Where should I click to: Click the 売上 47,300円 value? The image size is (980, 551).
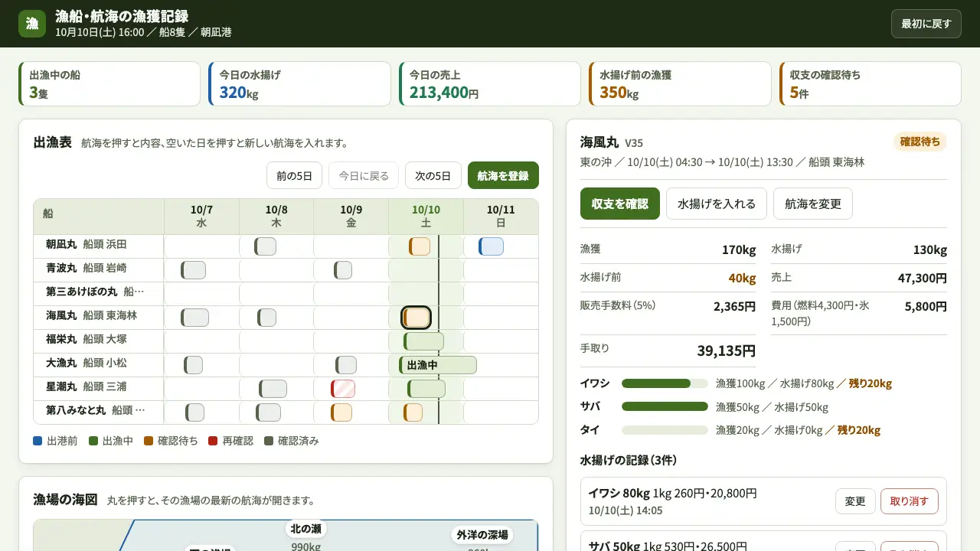coord(923,278)
